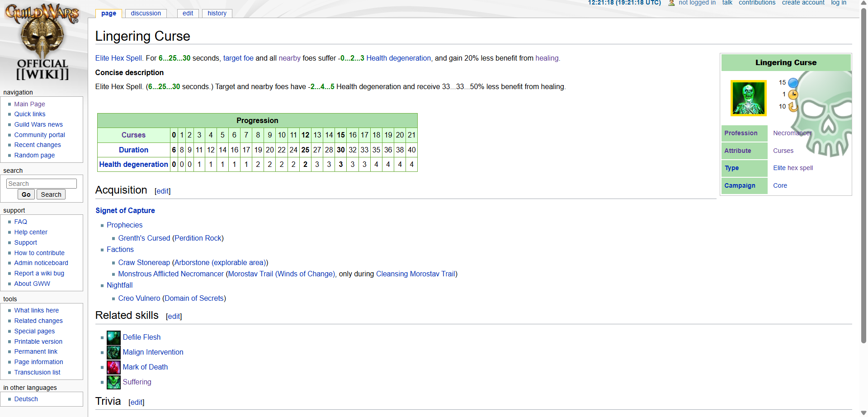The height and width of the screenshot is (417, 868).
Task: Open Printable version
Action: pos(38,341)
